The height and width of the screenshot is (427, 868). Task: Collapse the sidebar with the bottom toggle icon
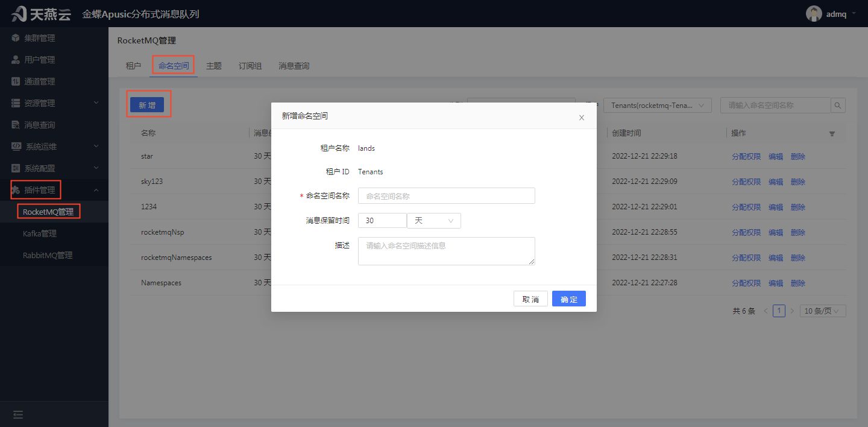coord(18,414)
